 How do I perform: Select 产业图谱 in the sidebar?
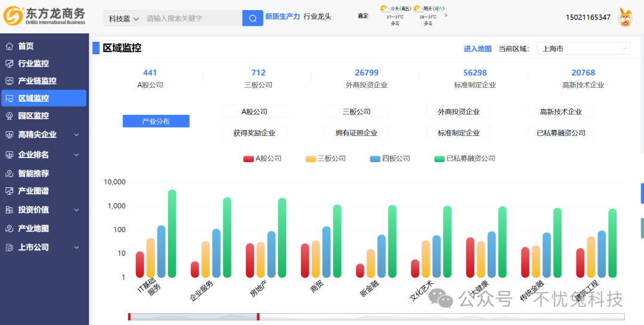pos(33,191)
